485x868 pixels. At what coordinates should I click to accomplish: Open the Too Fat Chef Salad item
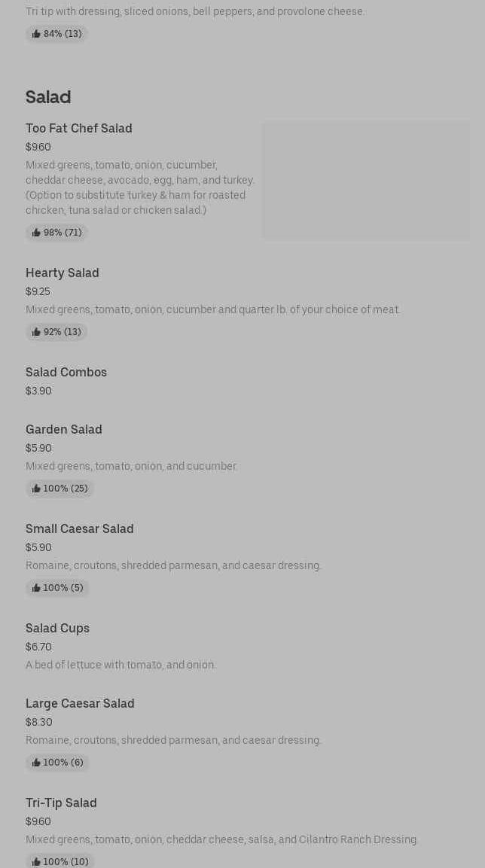click(79, 129)
